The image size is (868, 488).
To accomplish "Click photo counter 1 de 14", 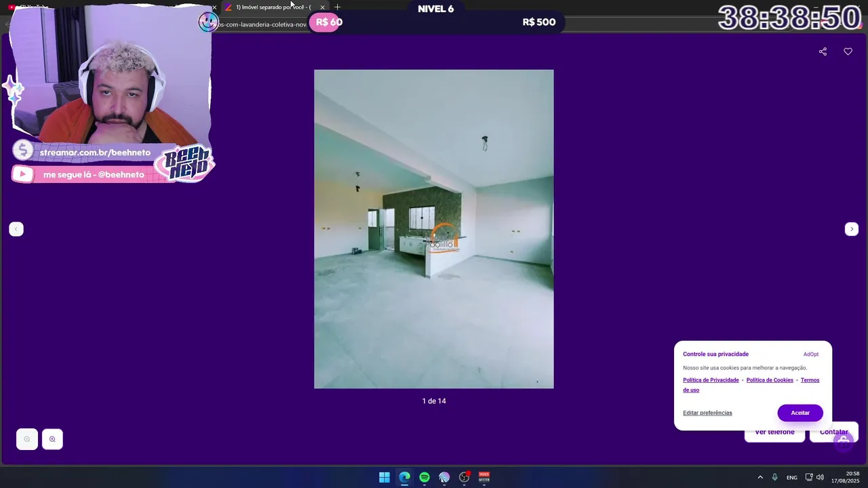I will click(x=434, y=401).
